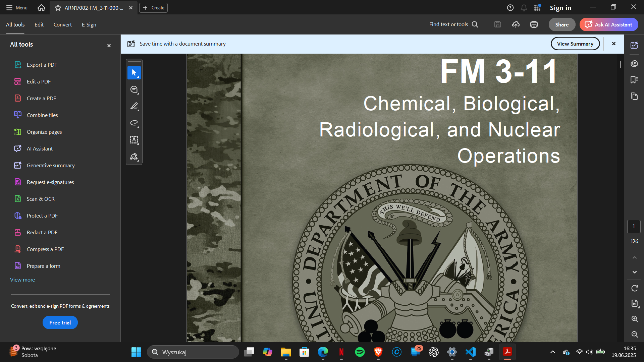Close the All tools panel
Screen dimensions: 644x362
109,46
